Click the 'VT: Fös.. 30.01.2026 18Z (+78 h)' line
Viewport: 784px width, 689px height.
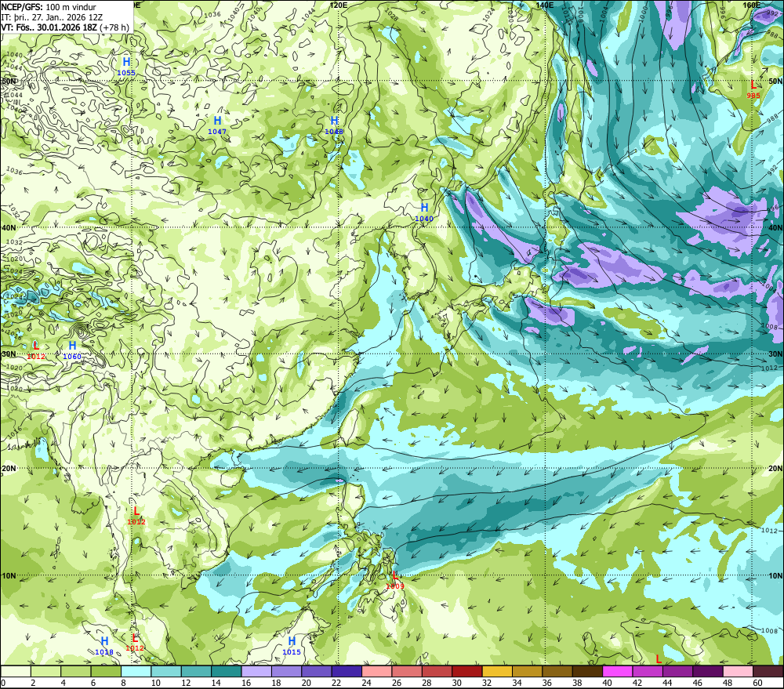tap(65, 27)
